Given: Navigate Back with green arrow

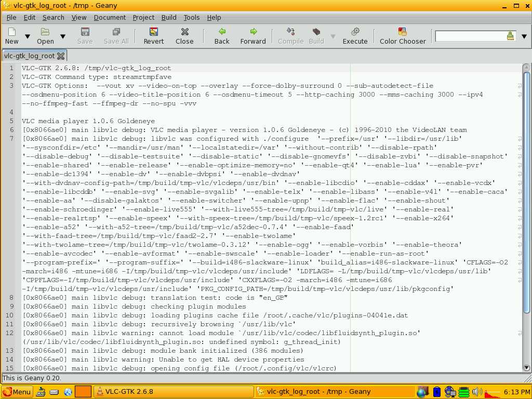Looking at the screenshot, I should click(222, 32).
